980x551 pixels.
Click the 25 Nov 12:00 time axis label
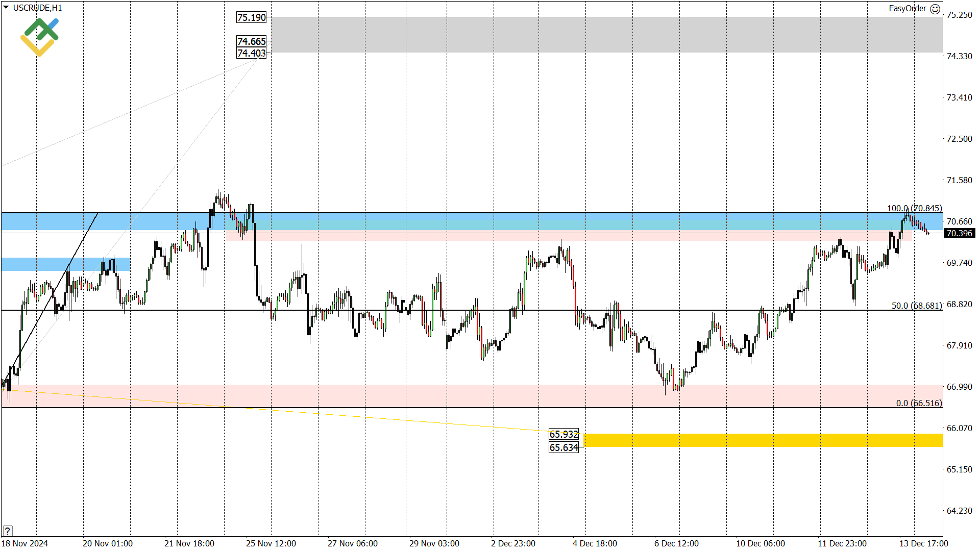(x=271, y=543)
